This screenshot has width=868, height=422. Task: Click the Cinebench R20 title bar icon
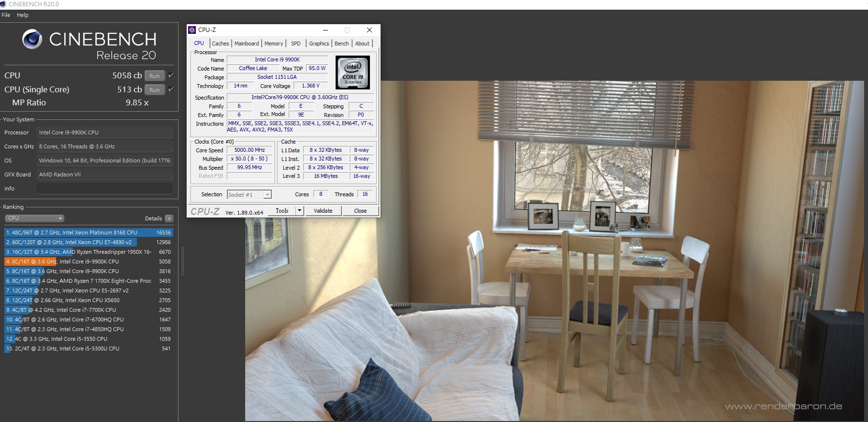(x=3, y=4)
